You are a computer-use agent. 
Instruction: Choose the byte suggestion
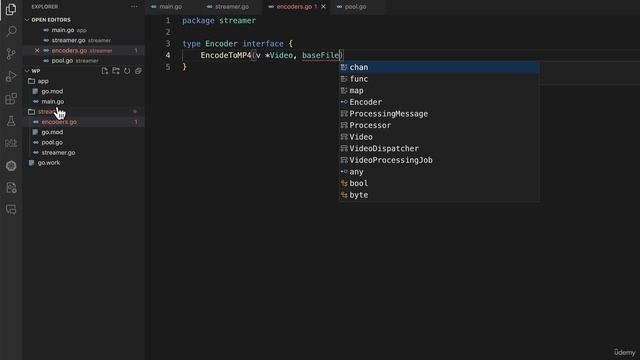pos(439,195)
